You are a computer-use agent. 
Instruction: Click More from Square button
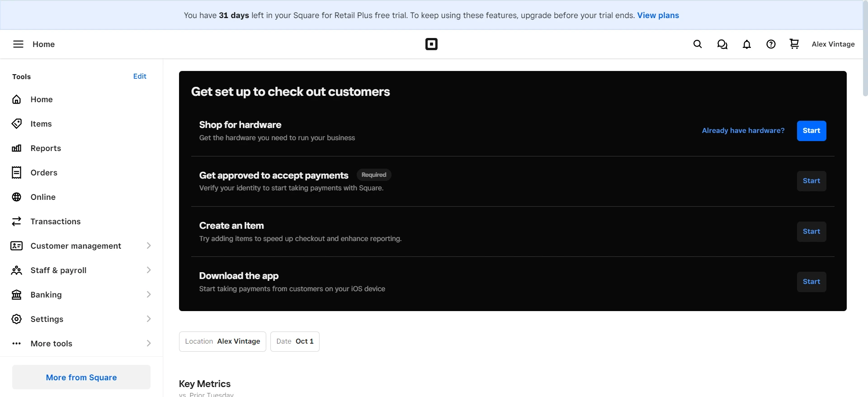pos(81,377)
